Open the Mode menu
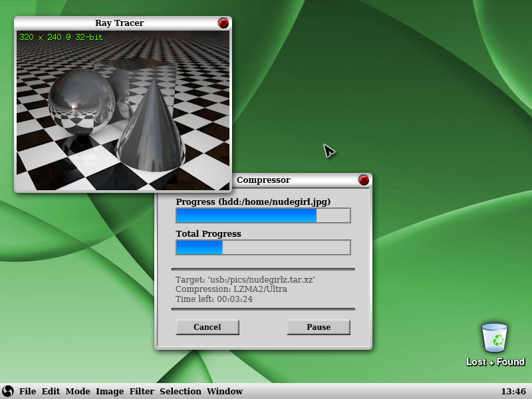This screenshot has height=399, width=532. [x=78, y=391]
